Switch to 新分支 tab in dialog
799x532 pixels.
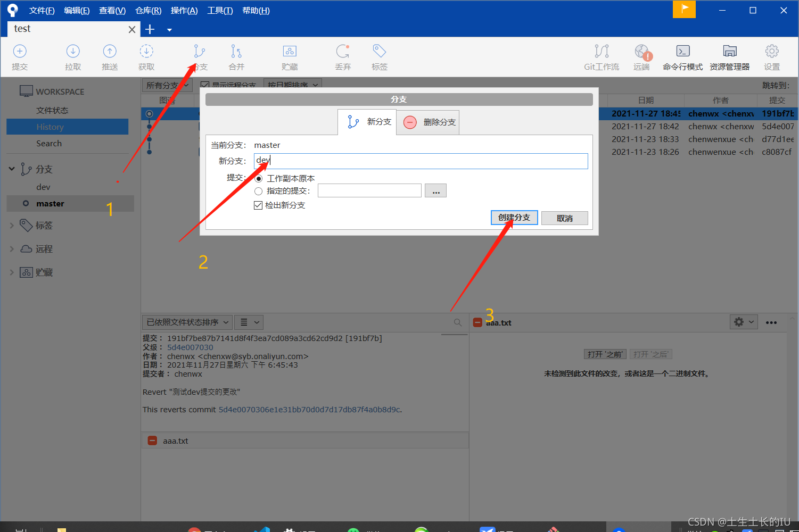(x=367, y=122)
